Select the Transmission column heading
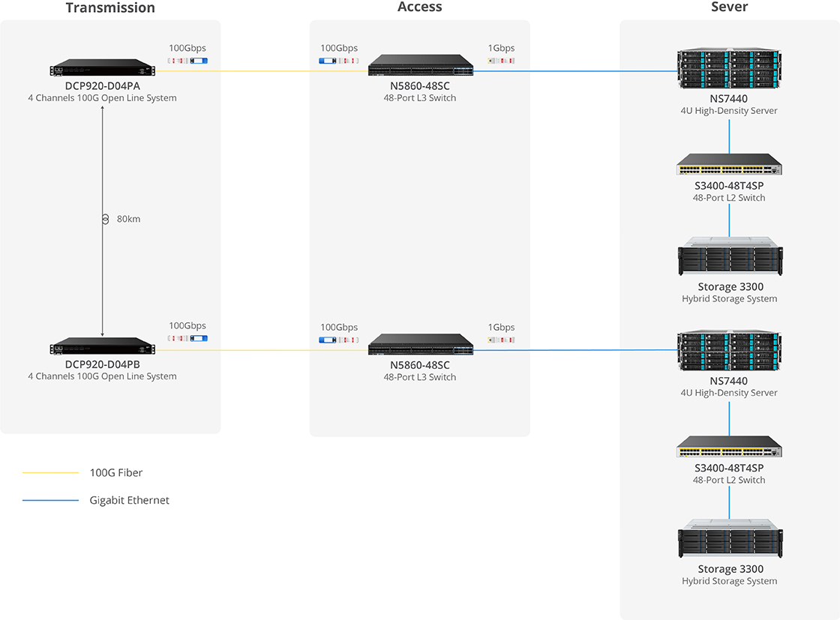Viewport: 840px width, 620px height. (x=110, y=8)
